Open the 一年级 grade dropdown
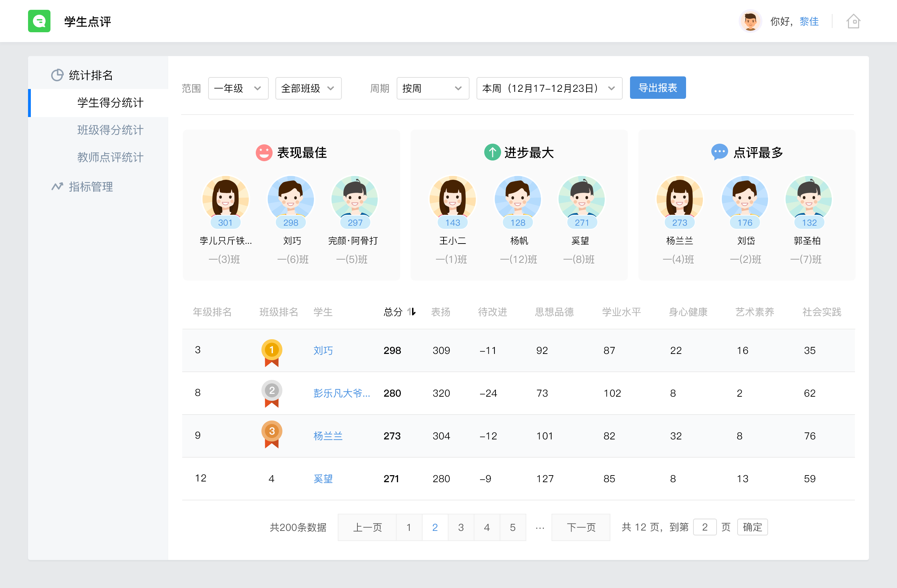The image size is (897, 588). [238, 88]
